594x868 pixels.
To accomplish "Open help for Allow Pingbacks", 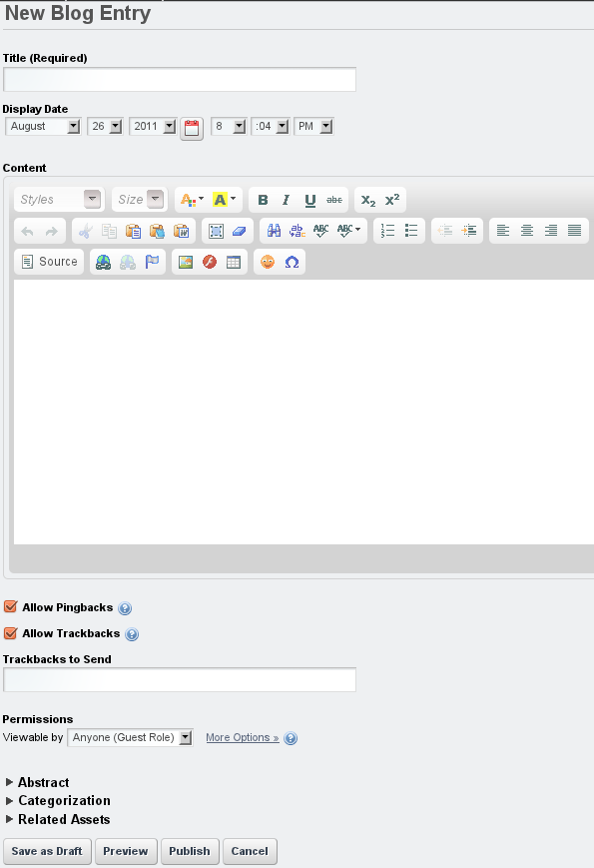I will point(125,608).
